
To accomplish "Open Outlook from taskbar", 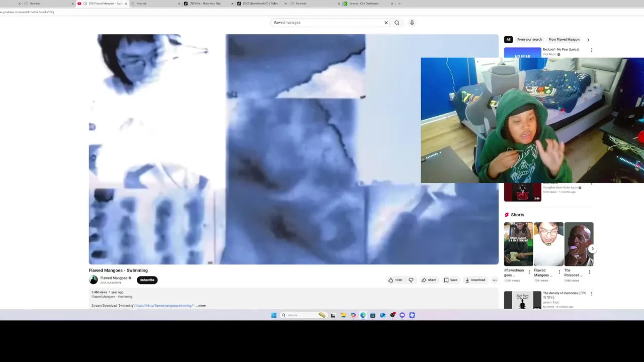I will coord(382,315).
